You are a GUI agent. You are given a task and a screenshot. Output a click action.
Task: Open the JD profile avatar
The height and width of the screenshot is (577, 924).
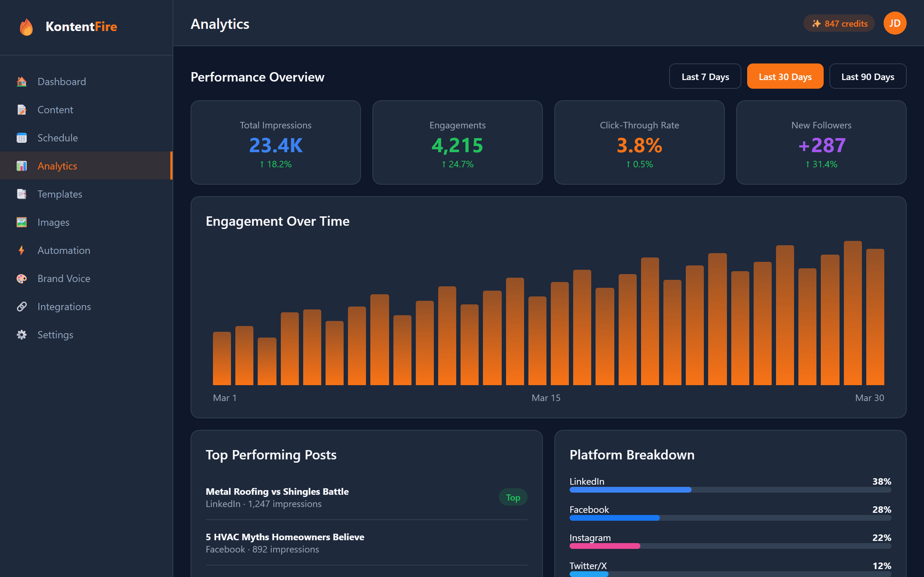895,23
